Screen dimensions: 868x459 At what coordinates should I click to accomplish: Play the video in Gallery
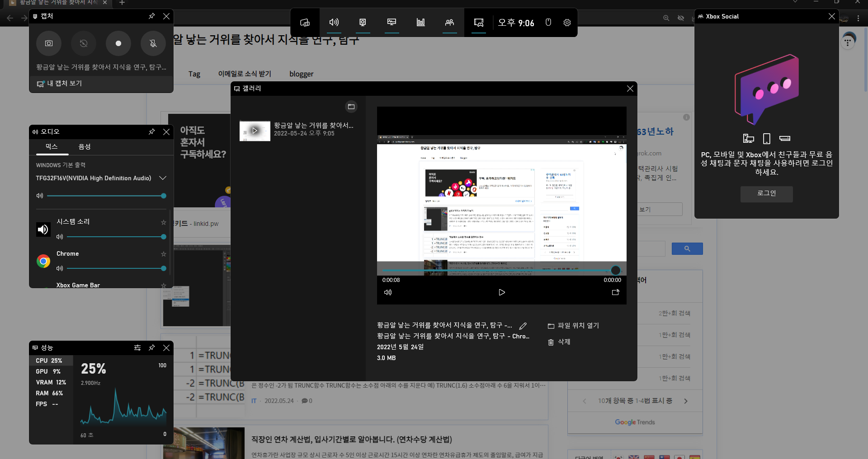[502, 292]
